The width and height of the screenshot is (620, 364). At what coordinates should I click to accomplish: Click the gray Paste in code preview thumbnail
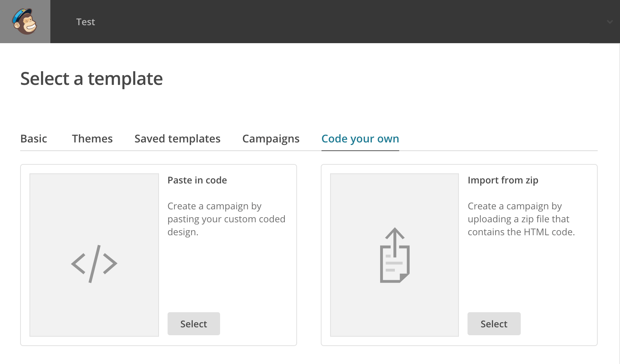[94, 201]
